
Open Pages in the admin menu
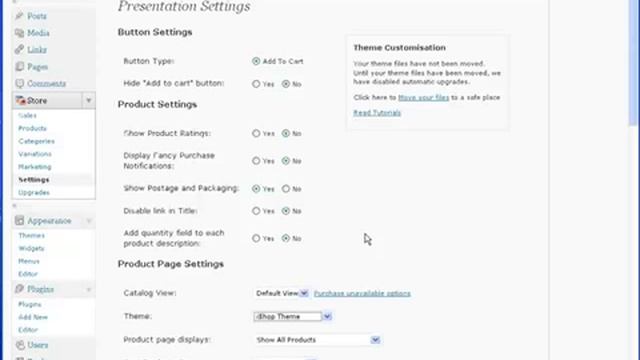point(38,67)
